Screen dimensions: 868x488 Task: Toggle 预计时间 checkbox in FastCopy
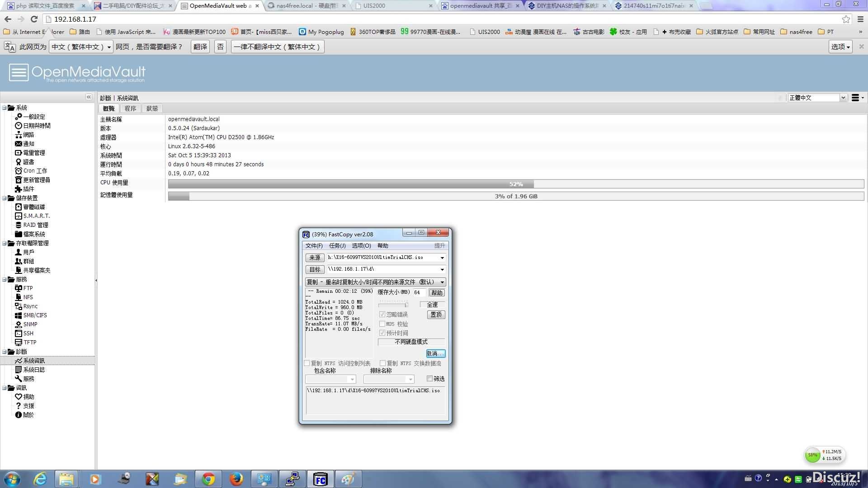(382, 333)
